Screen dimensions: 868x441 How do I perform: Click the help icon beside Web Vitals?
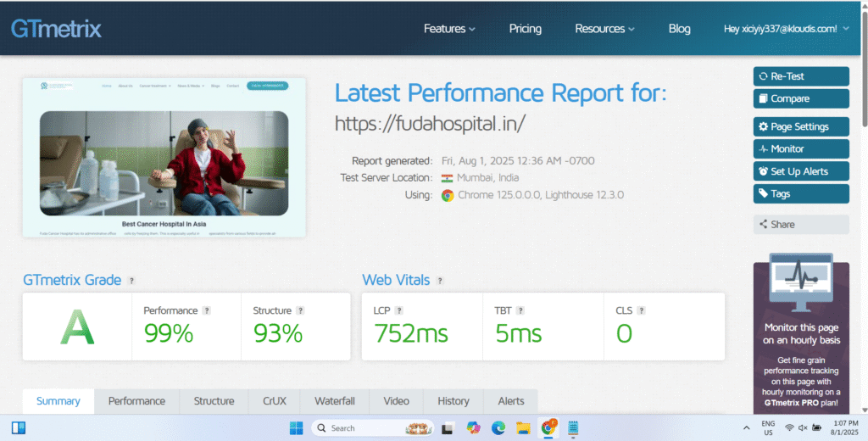[x=440, y=281]
